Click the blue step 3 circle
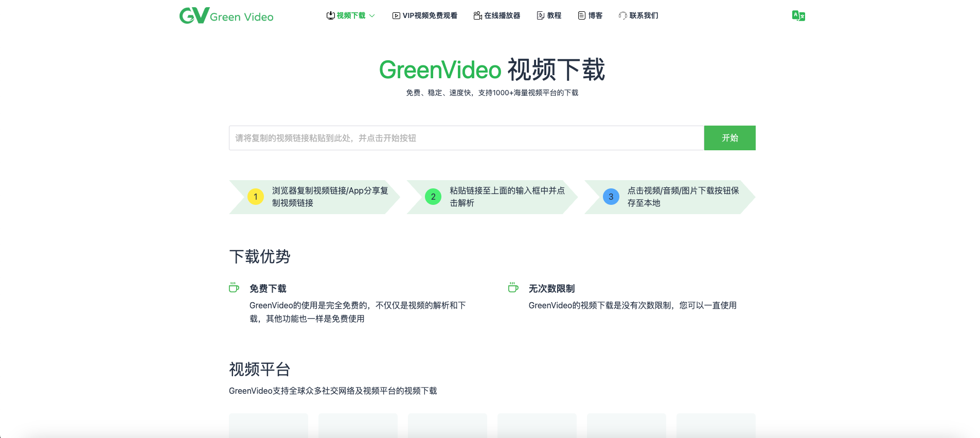The image size is (980, 438). [x=611, y=197]
